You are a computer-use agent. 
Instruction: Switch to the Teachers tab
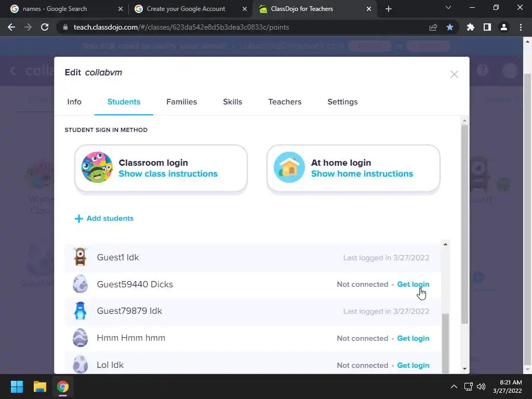click(285, 102)
